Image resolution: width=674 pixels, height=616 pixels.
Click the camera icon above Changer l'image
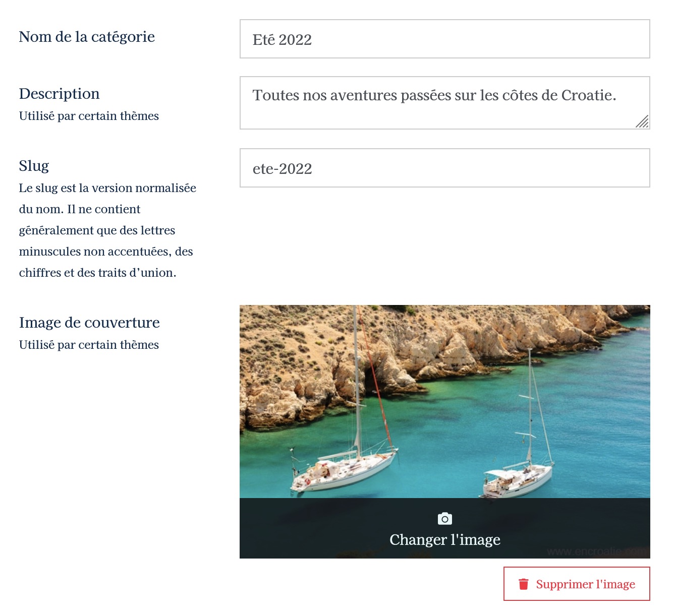click(444, 519)
